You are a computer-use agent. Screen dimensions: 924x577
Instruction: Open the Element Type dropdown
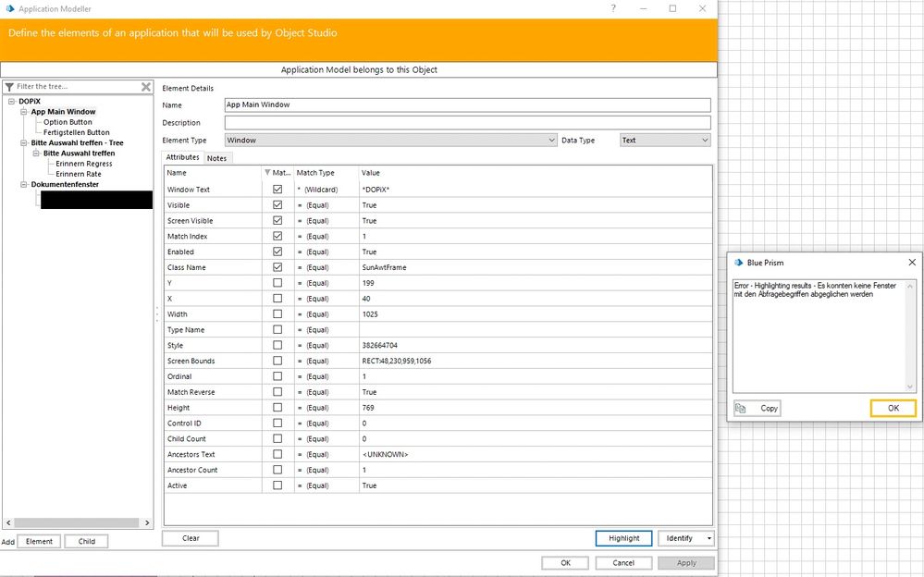coord(551,141)
